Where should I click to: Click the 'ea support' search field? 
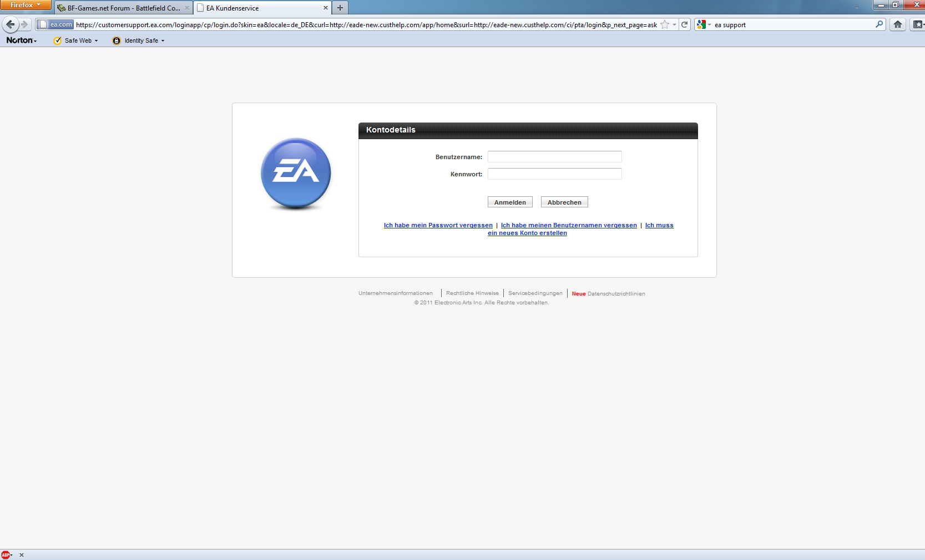(793, 24)
